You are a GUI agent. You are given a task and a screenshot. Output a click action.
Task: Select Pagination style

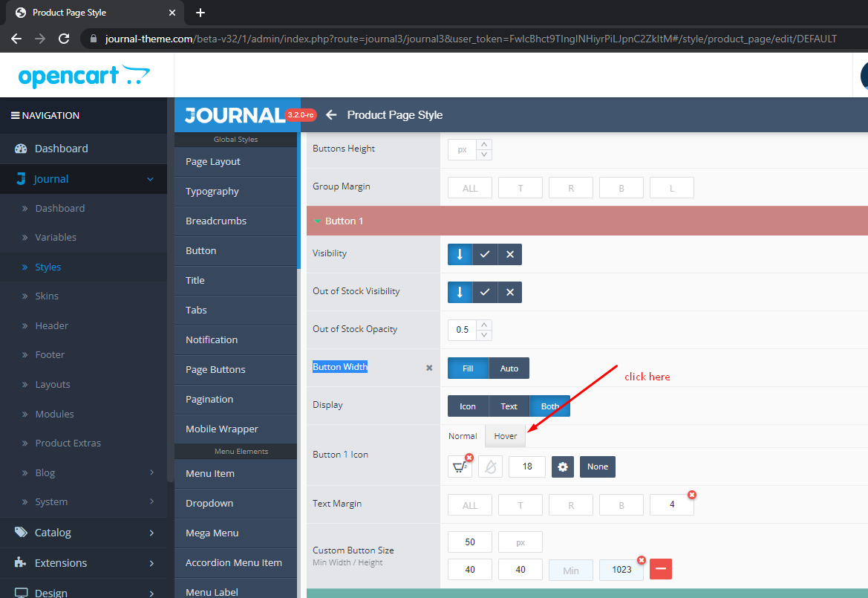(x=236, y=399)
